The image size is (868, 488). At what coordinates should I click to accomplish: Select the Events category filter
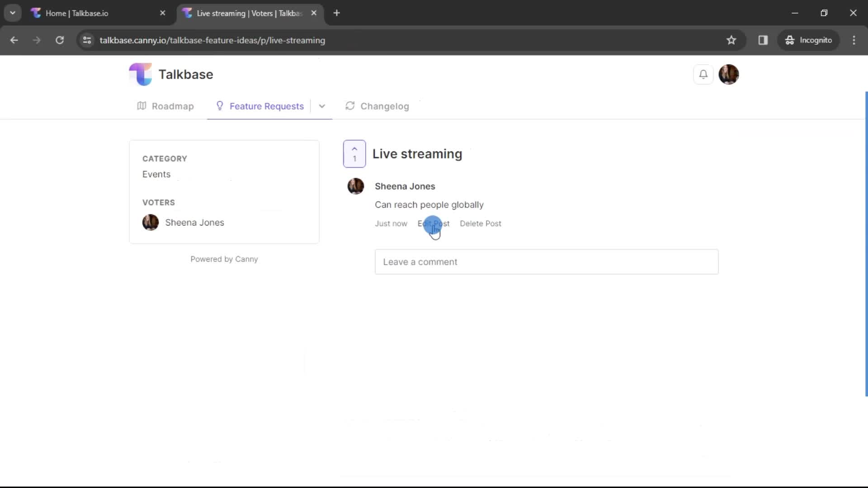tap(156, 174)
